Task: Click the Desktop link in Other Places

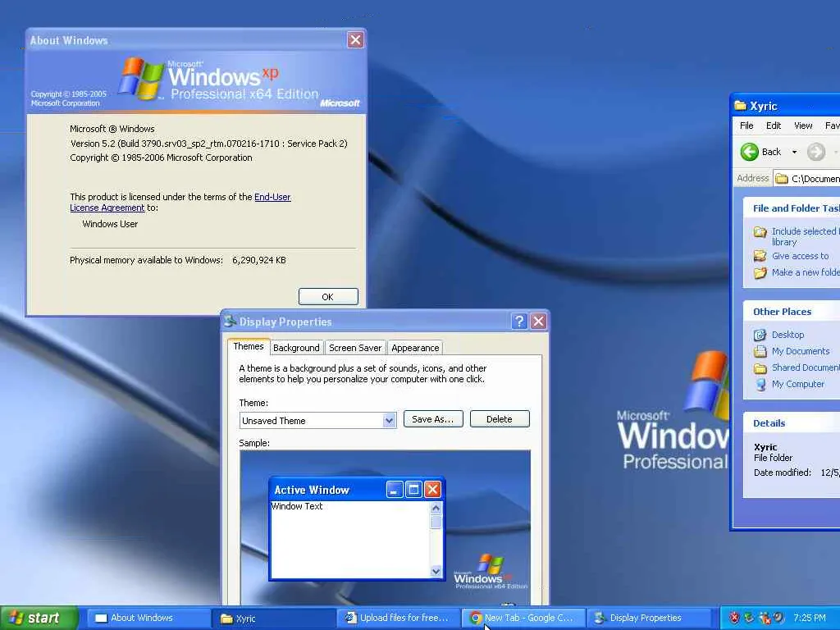Action: tap(788, 335)
